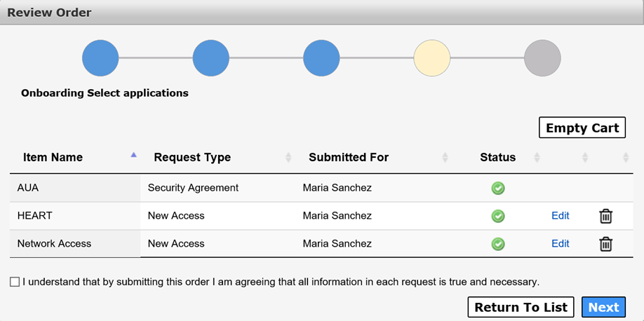
Task: Click the gray final step circle
Action: (542, 58)
